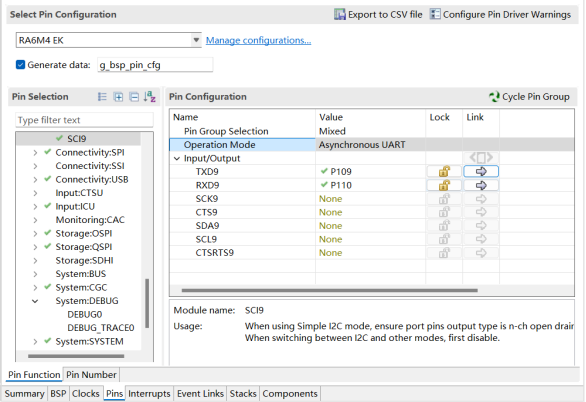
Task: Click the Mixed pin group selection value
Action: click(x=332, y=131)
